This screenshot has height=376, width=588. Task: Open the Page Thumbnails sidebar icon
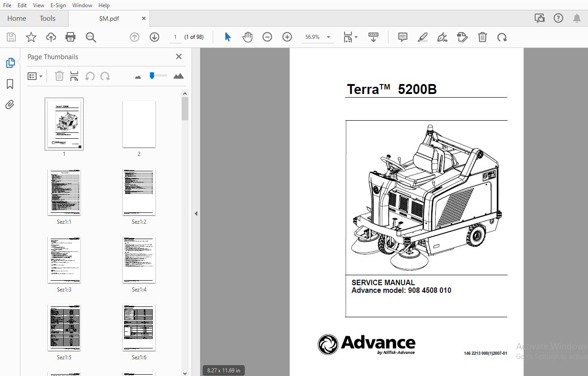pos(10,63)
